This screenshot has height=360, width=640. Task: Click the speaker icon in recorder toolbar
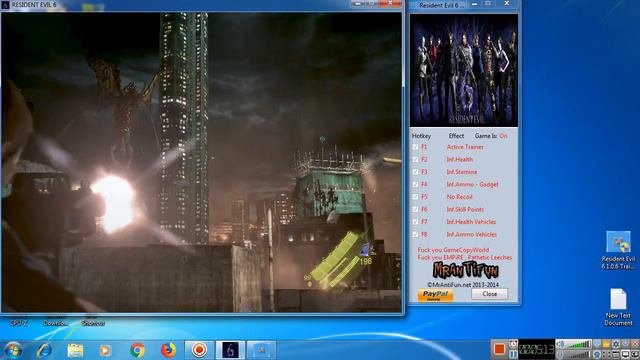tap(560, 344)
